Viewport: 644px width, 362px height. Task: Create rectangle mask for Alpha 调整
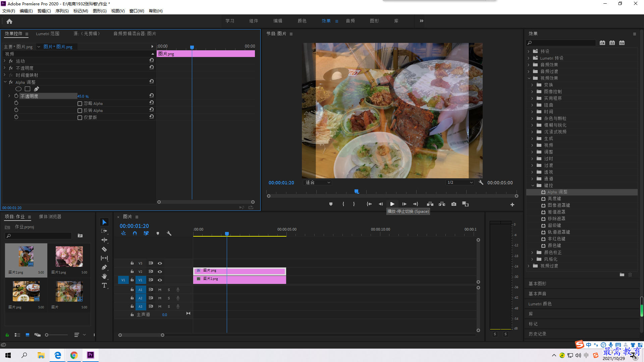pos(28,89)
